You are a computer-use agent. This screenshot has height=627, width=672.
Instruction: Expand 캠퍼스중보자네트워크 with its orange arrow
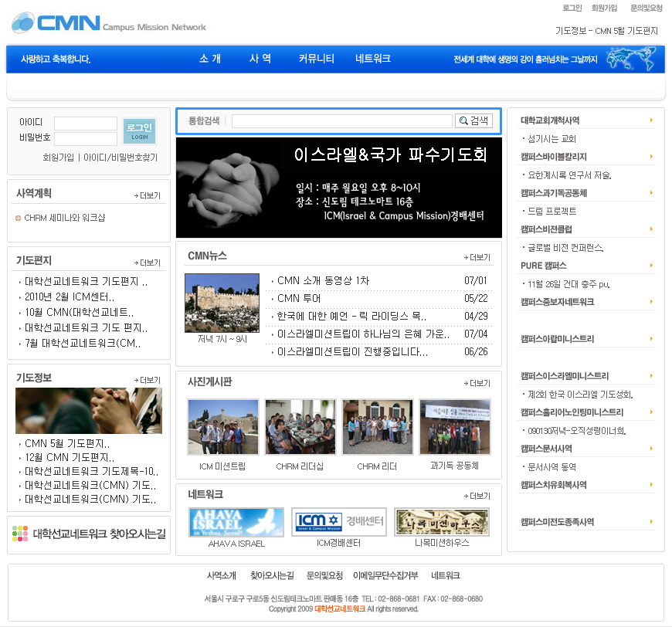651,302
